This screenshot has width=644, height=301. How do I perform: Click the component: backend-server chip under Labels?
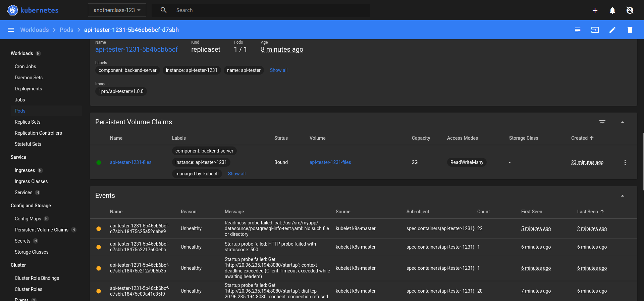click(x=127, y=70)
